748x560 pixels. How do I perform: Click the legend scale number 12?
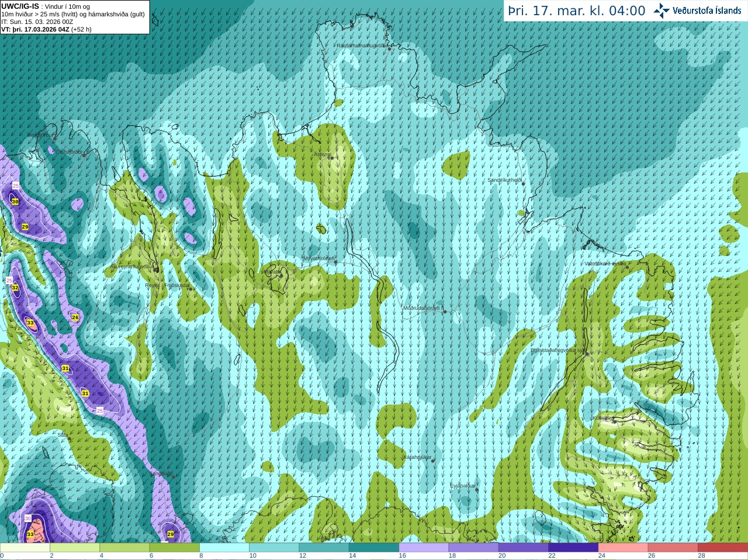(302, 555)
